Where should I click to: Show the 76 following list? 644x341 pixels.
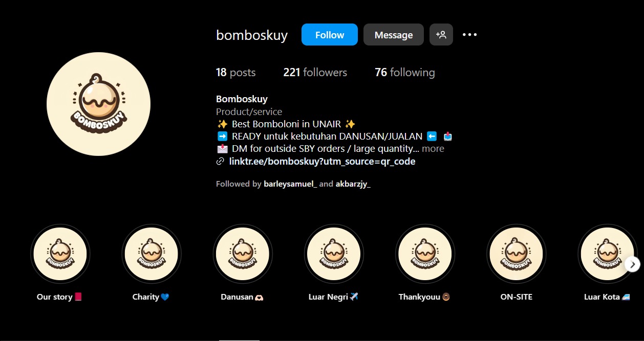point(404,73)
